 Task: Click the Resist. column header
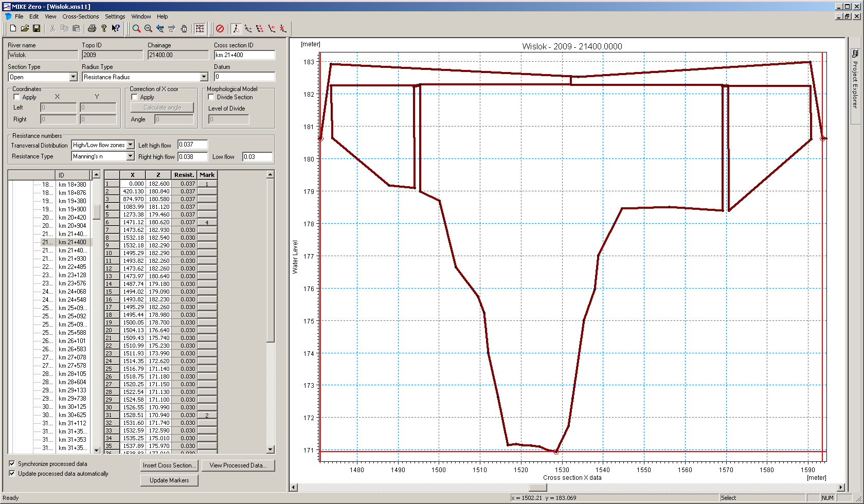click(184, 175)
